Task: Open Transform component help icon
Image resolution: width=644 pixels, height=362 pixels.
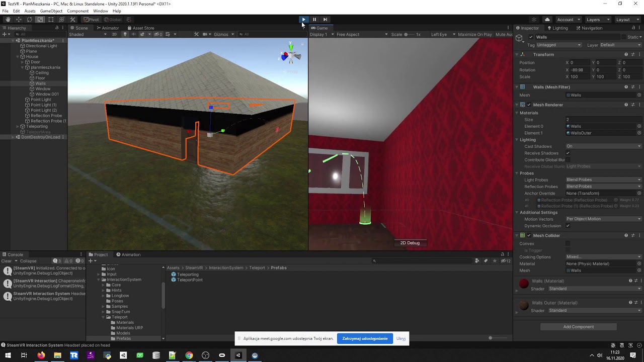Action: click(x=626, y=54)
